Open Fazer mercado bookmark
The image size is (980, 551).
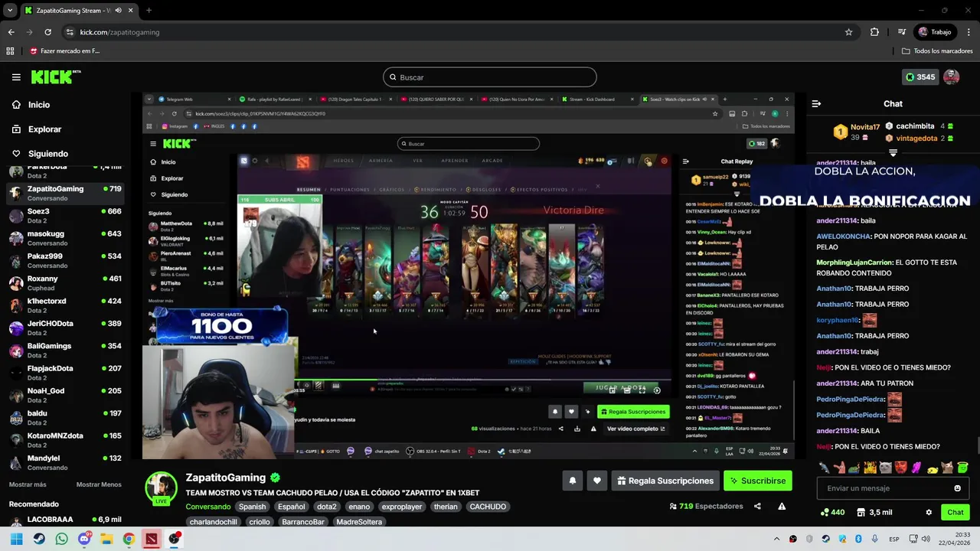(x=64, y=51)
